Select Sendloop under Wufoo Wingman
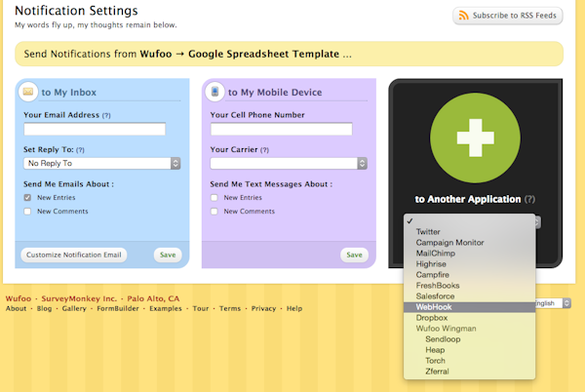 pyautogui.click(x=469, y=339)
